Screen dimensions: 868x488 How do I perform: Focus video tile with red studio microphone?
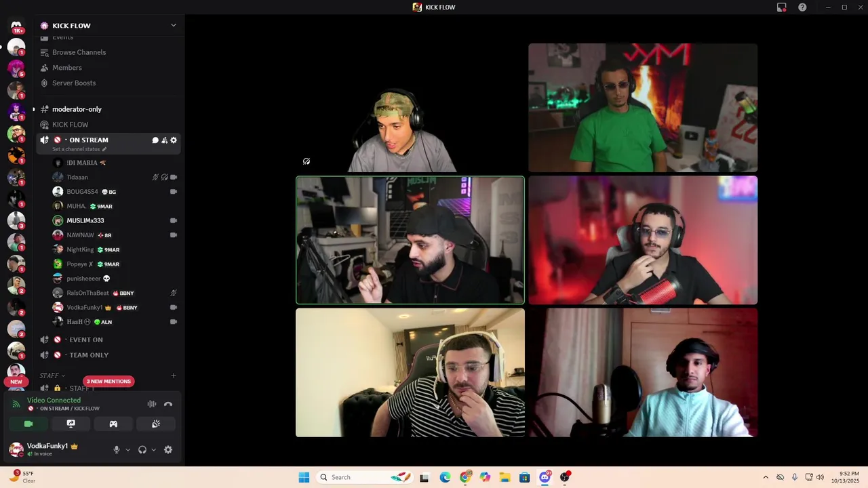pyautogui.click(x=643, y=240)
